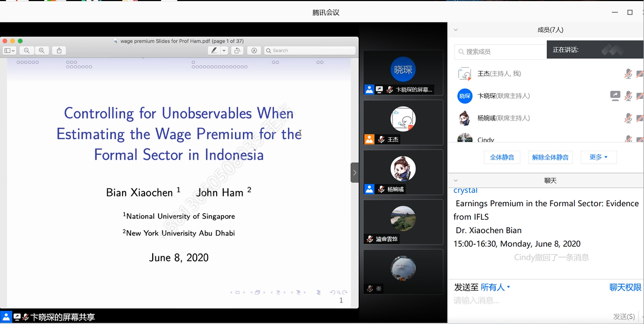This screenshot has height=324, width=644.
Task: Click the date 'June 8, 2020' on slide
Action: [x=178, y=258]
